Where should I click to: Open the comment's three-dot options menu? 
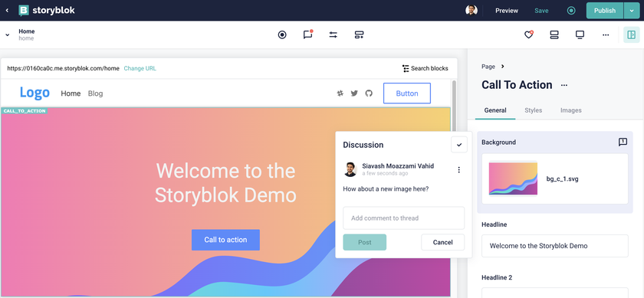[458, 169]
